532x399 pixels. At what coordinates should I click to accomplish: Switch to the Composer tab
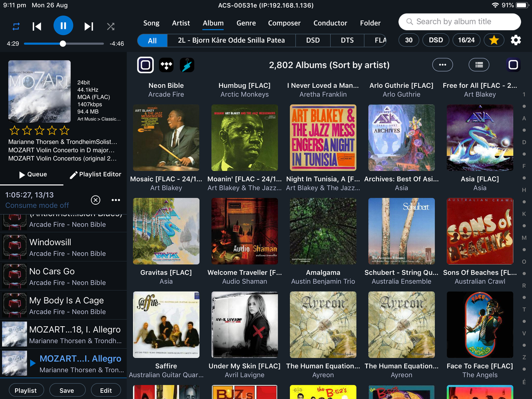point(284,23)
